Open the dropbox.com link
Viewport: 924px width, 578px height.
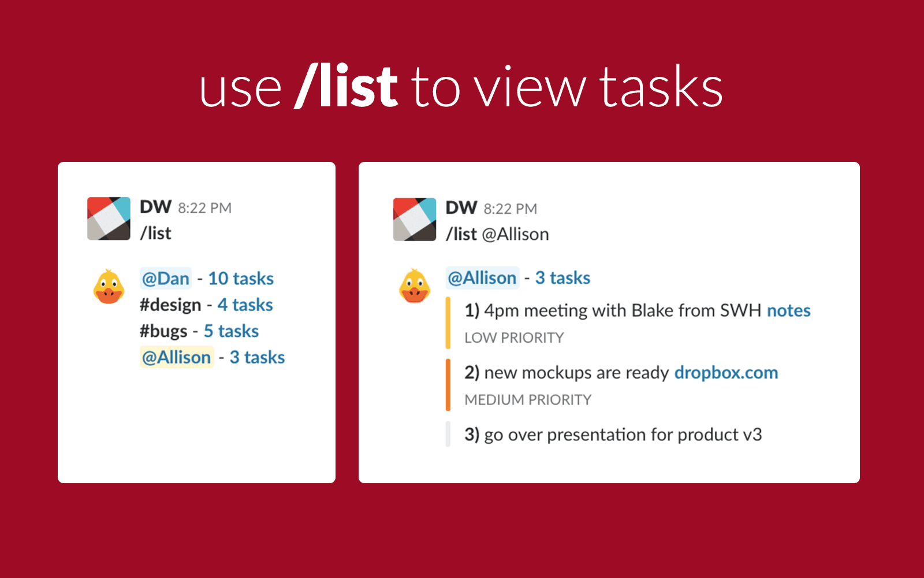pos(726,373)
